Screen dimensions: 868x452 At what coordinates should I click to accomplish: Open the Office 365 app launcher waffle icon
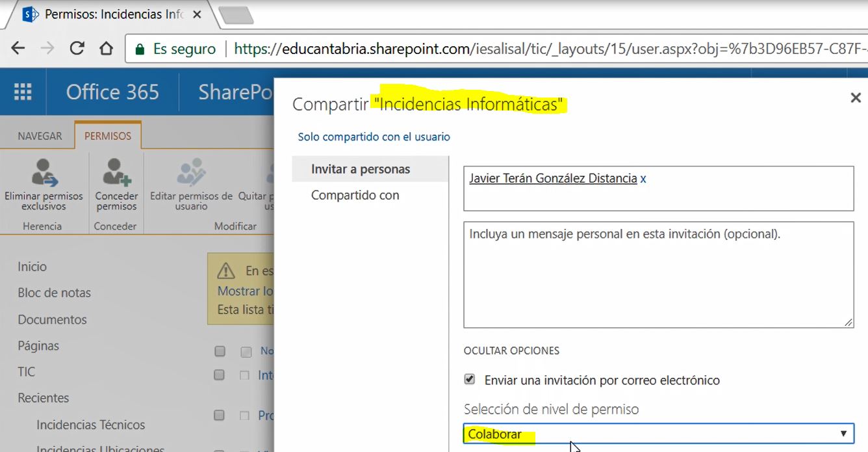(x=22, y=91)
